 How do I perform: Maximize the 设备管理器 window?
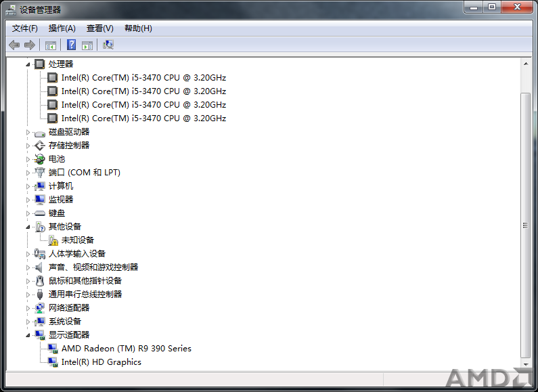point(492,7)
